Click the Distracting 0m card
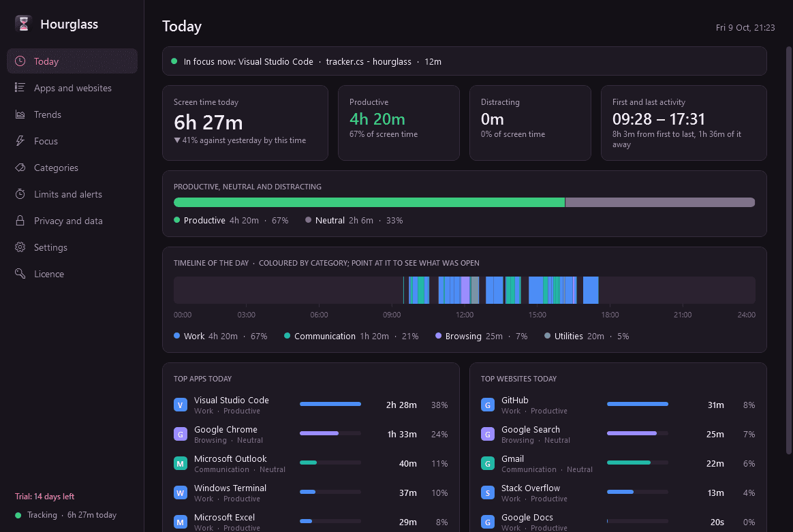Image resolution: width=793 pixels, height=532 pixels. [530, 123]
